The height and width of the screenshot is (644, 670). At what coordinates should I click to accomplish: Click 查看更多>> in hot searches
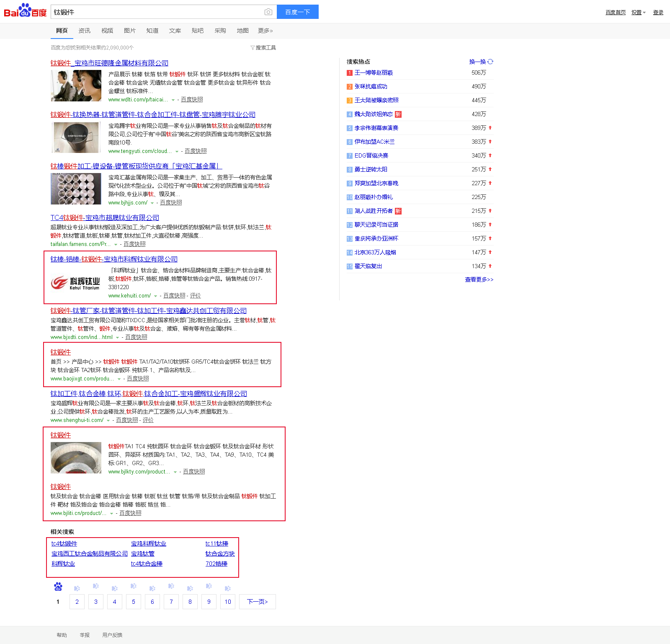[479, 279]
